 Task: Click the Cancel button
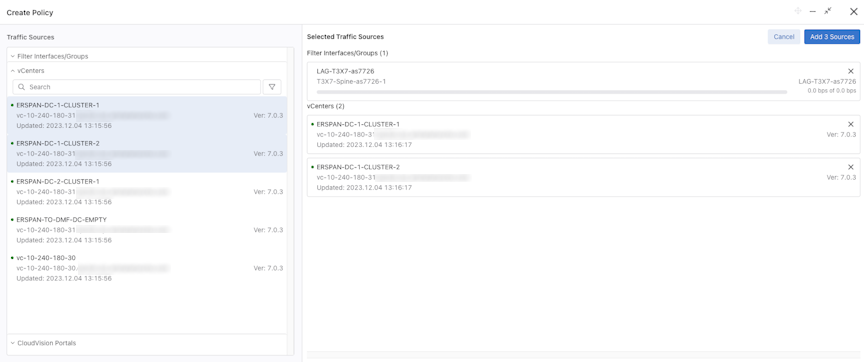[784, 37]
